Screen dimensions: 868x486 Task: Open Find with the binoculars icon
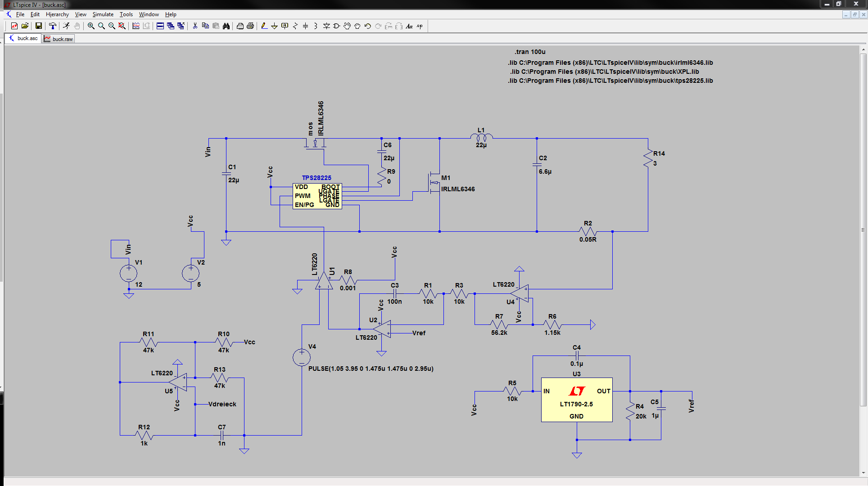tap(226, 26)
